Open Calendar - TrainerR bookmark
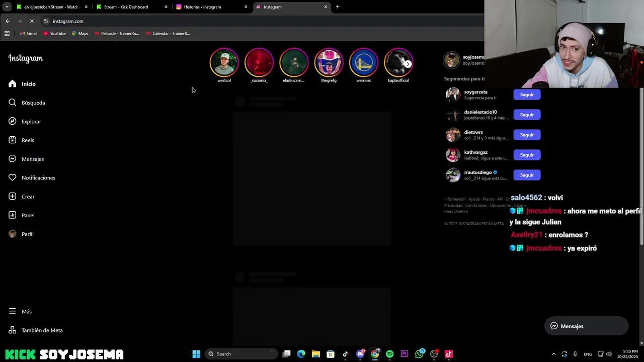The image size is (644, 362). pos(168,34)
